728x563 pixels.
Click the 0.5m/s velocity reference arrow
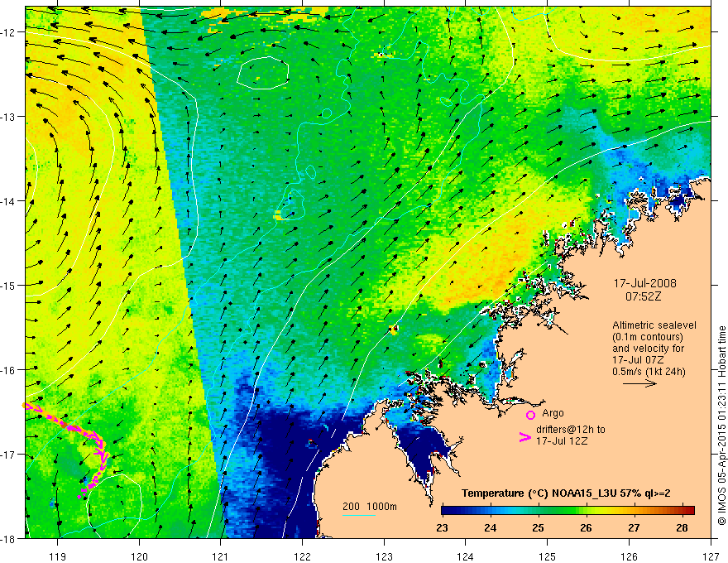pos(639,383)
